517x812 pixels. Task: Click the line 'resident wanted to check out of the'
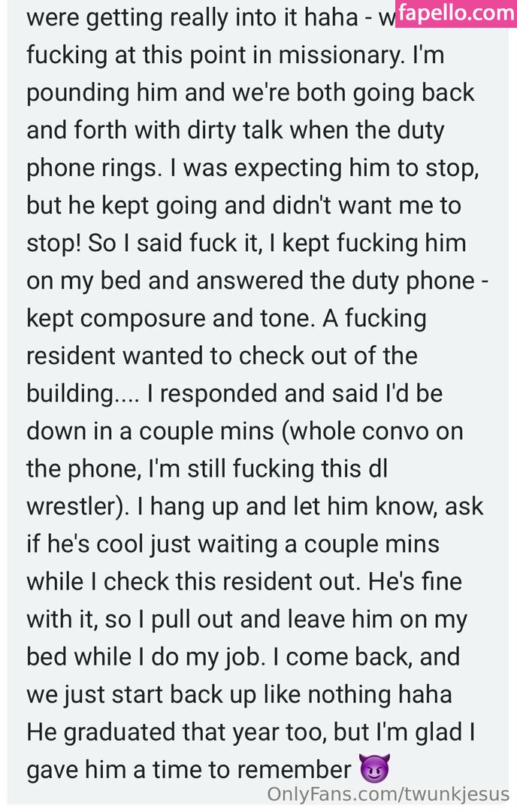tap(222, 356)
